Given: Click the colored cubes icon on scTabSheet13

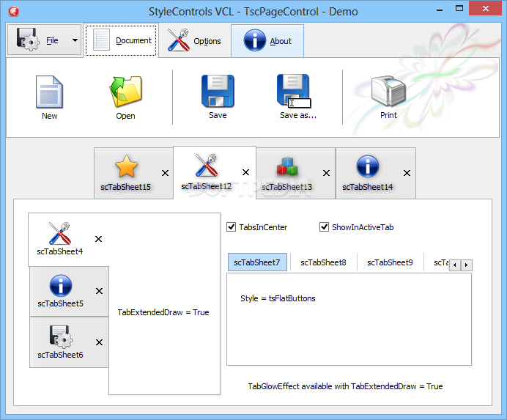Looking at the screenshot, I should (286, 166).
